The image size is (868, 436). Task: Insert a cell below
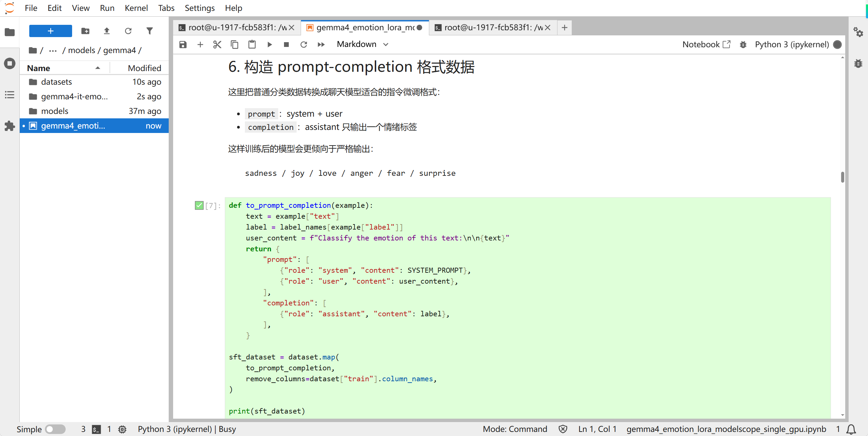pos(200,45)
